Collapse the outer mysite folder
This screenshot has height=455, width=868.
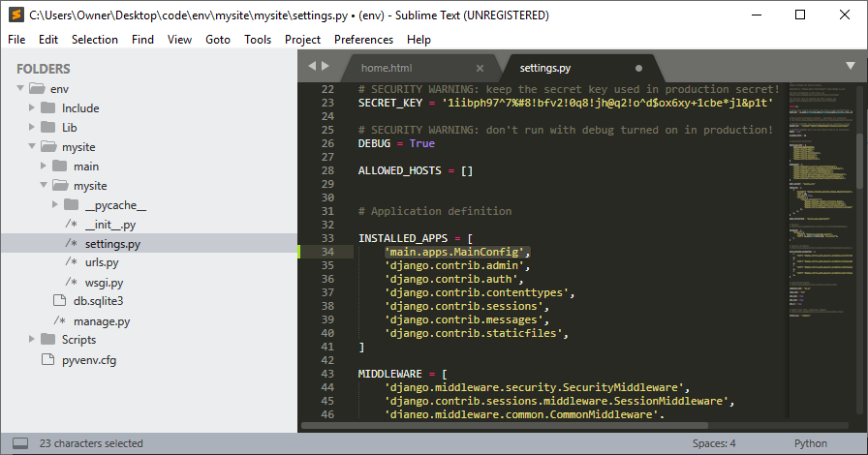click(x=32, y=146)
